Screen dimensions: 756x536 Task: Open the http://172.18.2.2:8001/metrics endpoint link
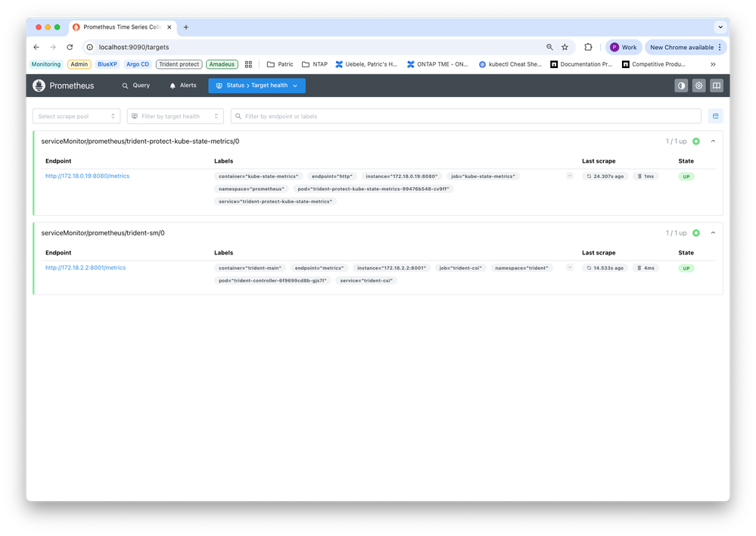click(x=86, y=268)
